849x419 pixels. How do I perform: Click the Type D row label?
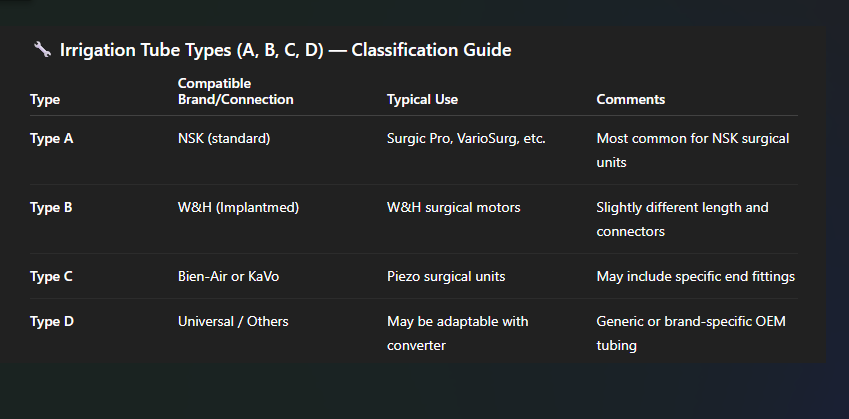pyautogui.click(x=51, y=322)
